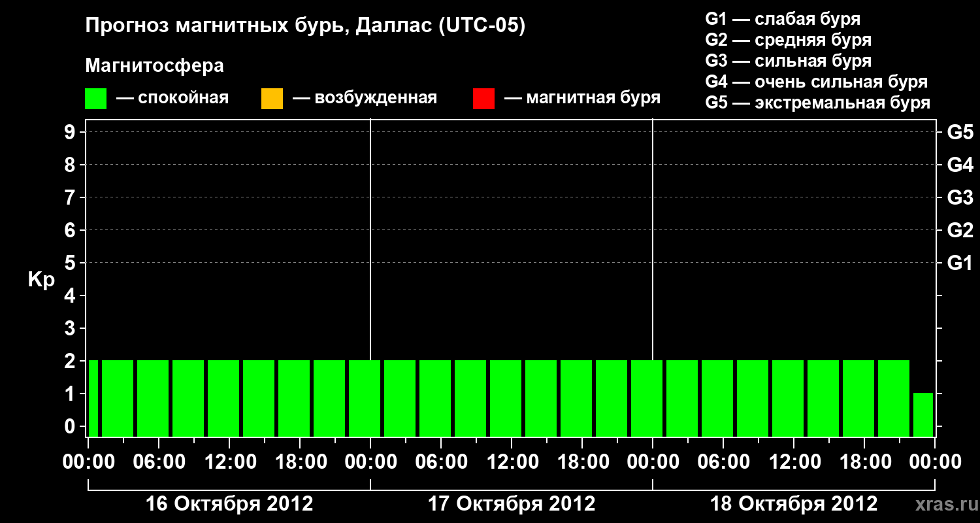Click the narrow first bar starting 16 Октября
This screenshot has height=523, width=980.
93,398
